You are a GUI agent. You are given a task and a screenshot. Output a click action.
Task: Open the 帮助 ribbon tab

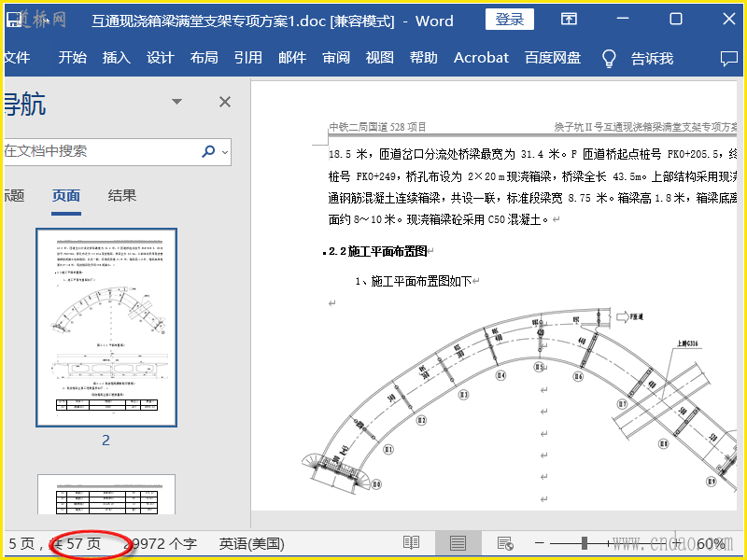coord(424,58)
